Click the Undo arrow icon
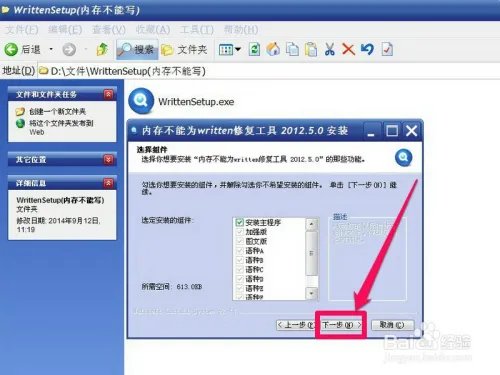500x375 pixels. click(x=367, y=49)
